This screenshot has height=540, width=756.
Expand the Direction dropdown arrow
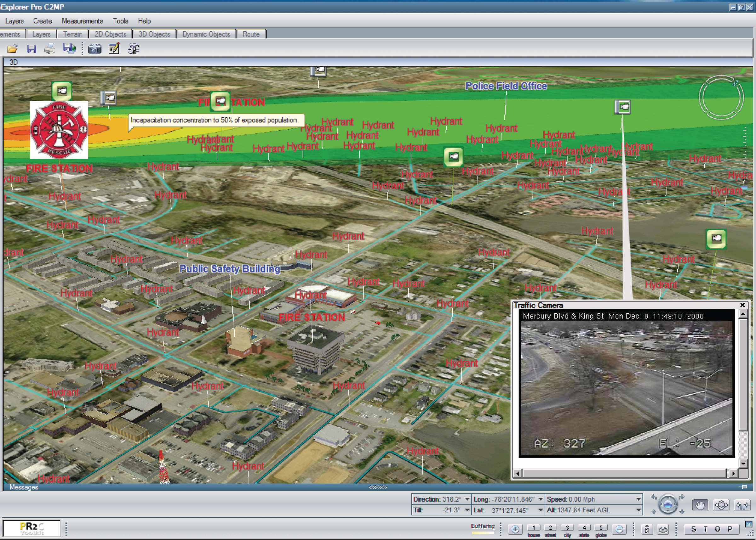point(467,499)
